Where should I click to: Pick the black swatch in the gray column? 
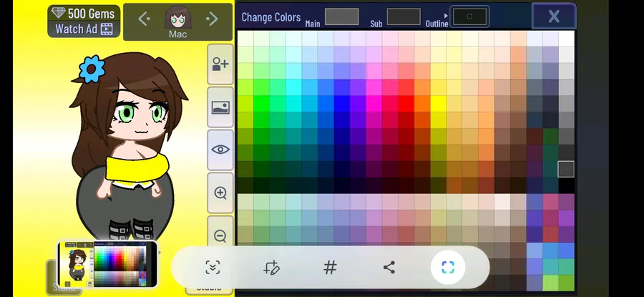click(x=566, y=185)
